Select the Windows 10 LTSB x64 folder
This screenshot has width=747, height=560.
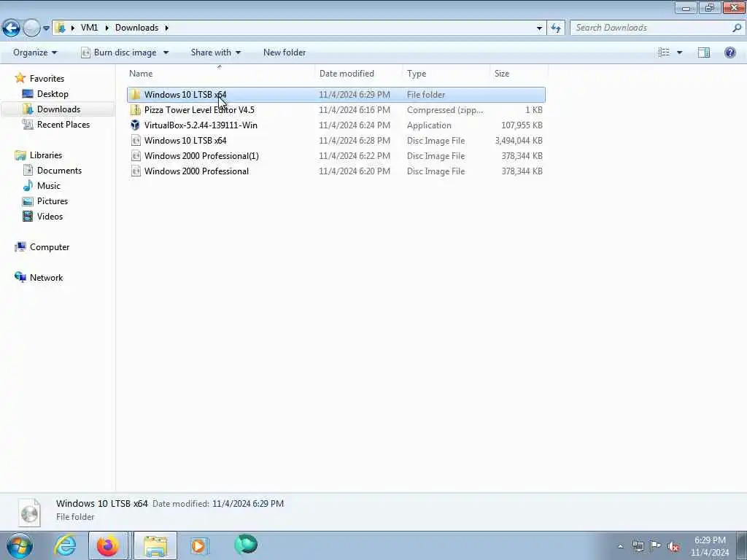[x=336, y=94]
